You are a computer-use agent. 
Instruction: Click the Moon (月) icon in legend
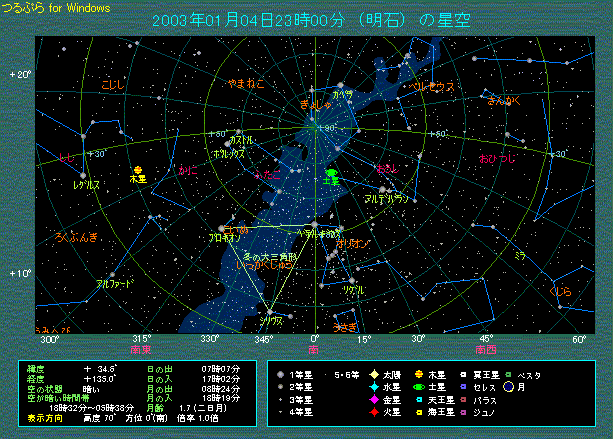pyautogui.click(x=509, y=386)
